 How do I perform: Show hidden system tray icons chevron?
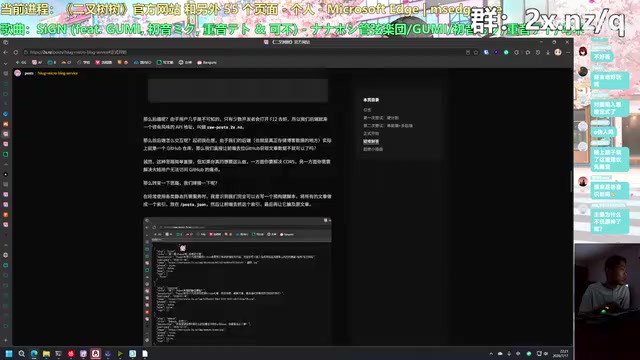click(x=491, y=353)
